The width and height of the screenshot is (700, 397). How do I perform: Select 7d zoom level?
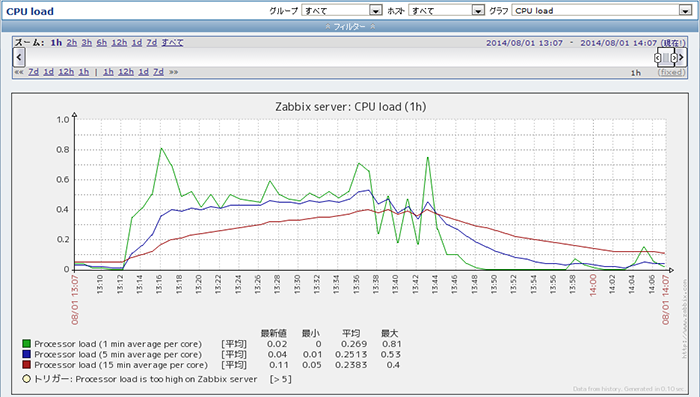[x=152, y=42]
